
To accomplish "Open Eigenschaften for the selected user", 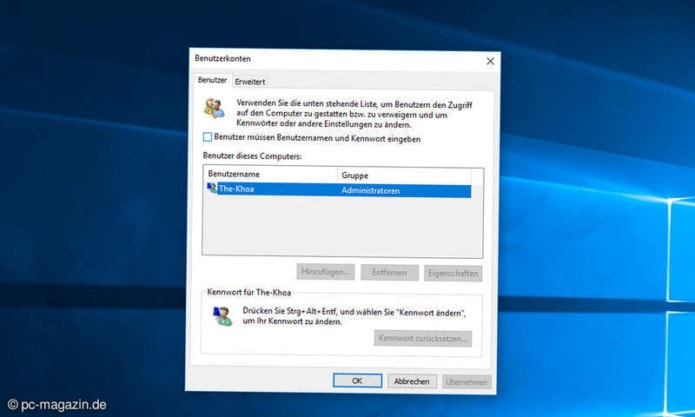I will [x=453, y=273].
